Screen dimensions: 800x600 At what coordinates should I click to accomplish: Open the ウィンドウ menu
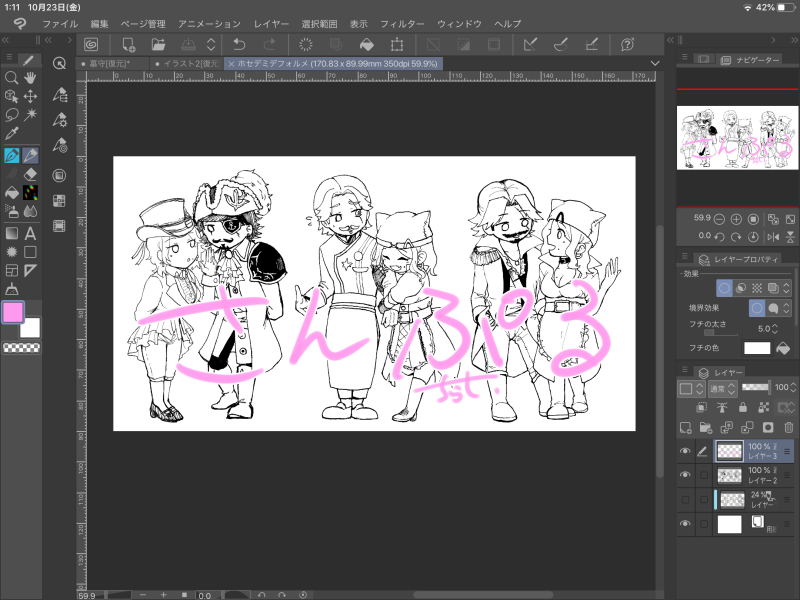coord(459,24)
